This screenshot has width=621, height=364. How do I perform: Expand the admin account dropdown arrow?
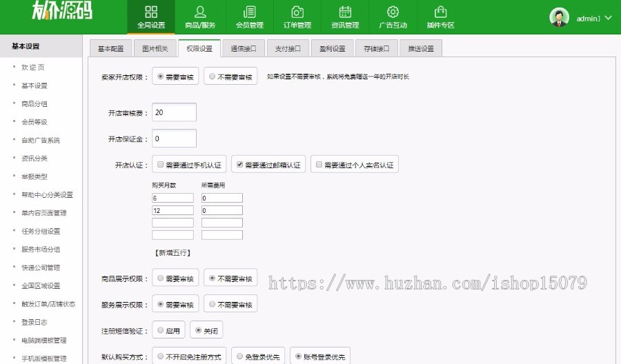[608, 18]
